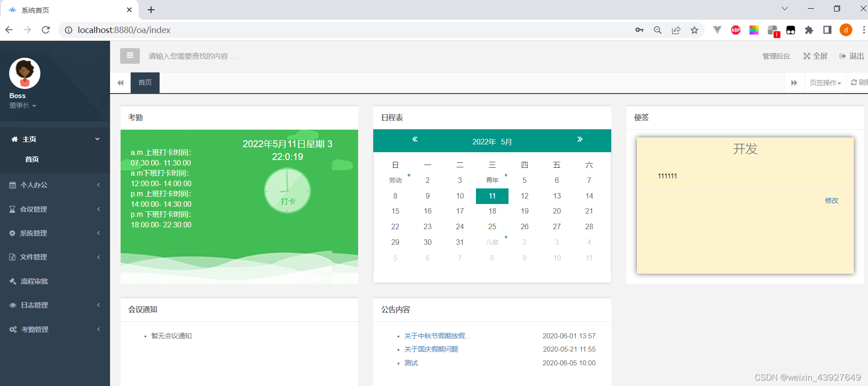Click the file icon beside 文件管理
The height and width of the screenshot is (386, 868).
point(12,257)
